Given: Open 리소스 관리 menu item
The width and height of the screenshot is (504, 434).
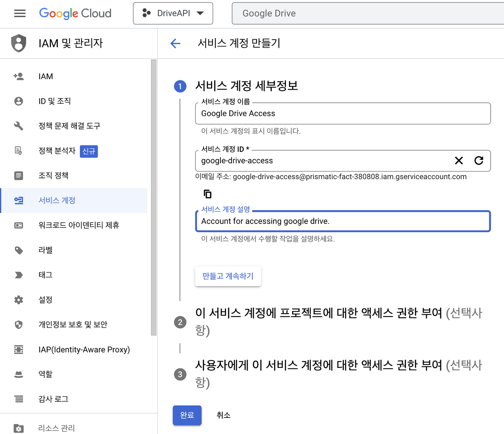Looking at the screenshot, I should tap(74, 428).
